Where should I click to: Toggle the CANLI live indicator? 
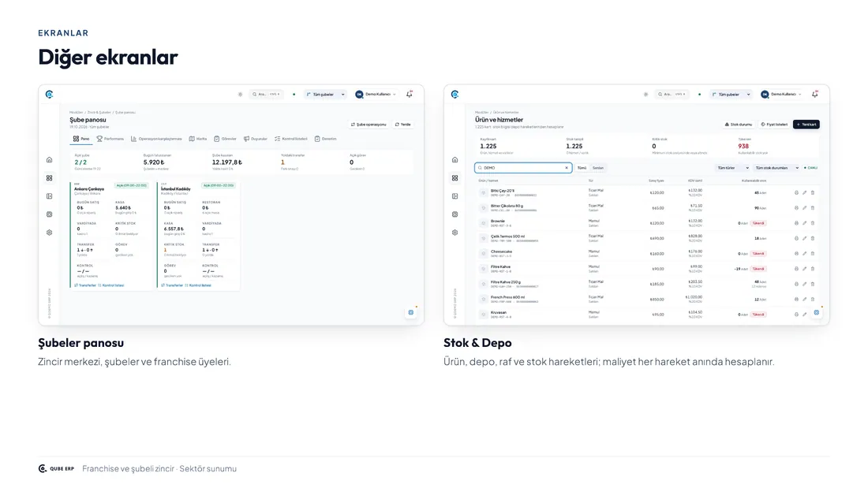[811, 168]
